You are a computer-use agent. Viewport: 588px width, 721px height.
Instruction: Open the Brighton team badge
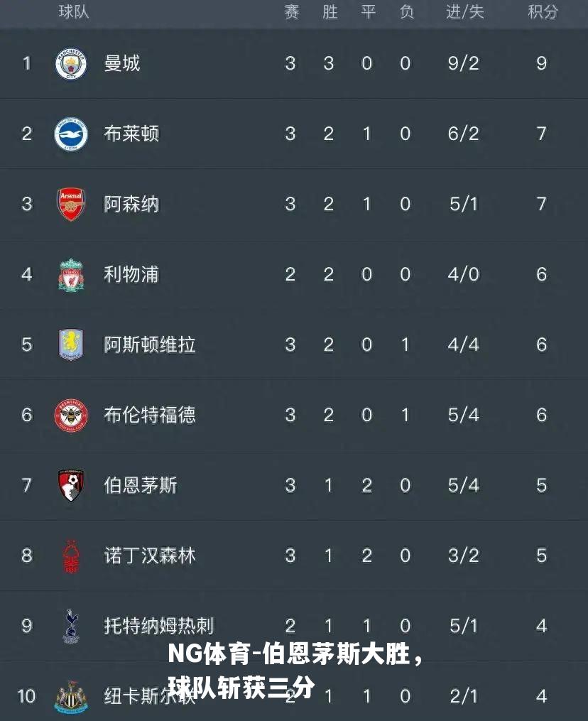coord(71,134)
